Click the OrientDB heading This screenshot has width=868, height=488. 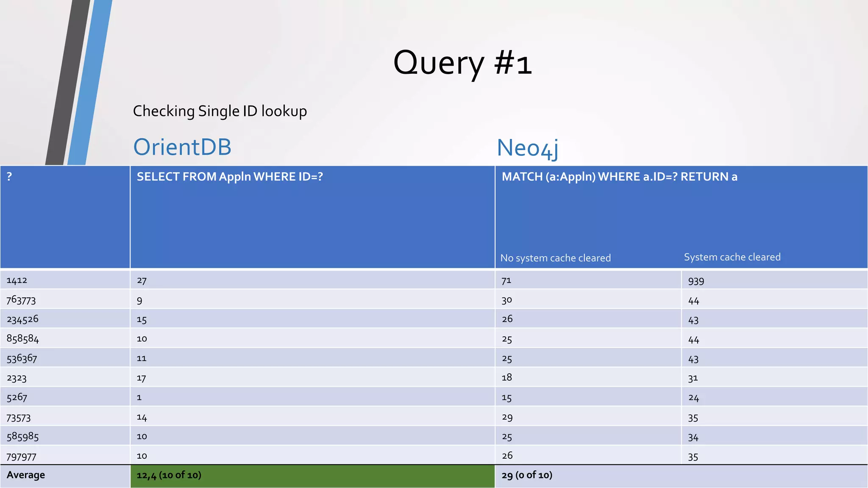(x=182, y=147)
